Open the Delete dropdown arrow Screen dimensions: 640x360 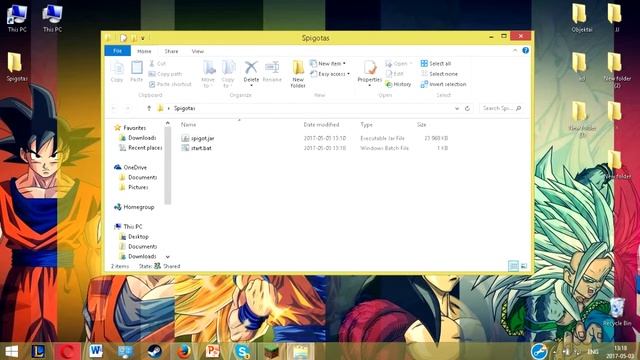point(251,85)
